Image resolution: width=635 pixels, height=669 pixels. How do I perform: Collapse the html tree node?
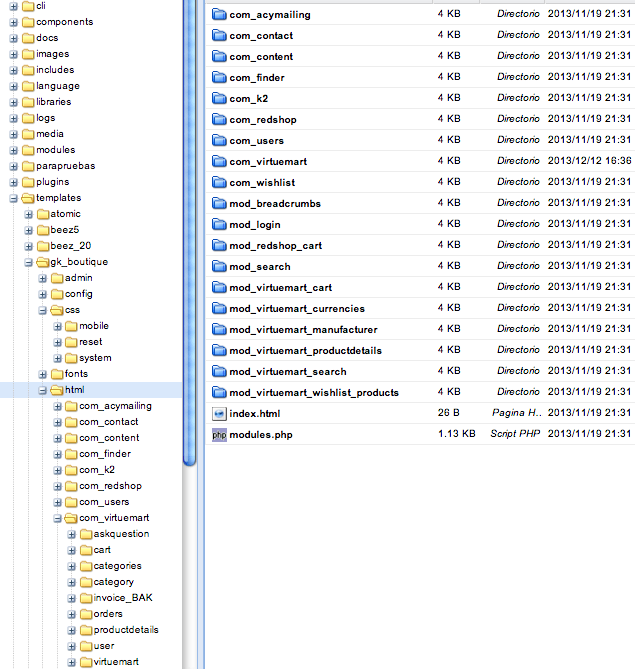43,390
